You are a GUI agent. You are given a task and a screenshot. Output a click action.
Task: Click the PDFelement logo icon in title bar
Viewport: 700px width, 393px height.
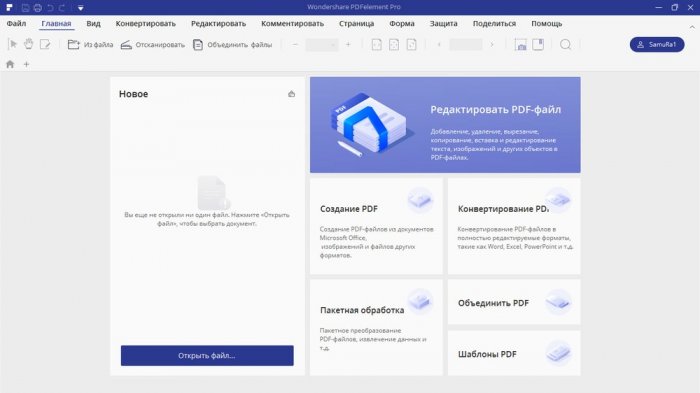9,8
